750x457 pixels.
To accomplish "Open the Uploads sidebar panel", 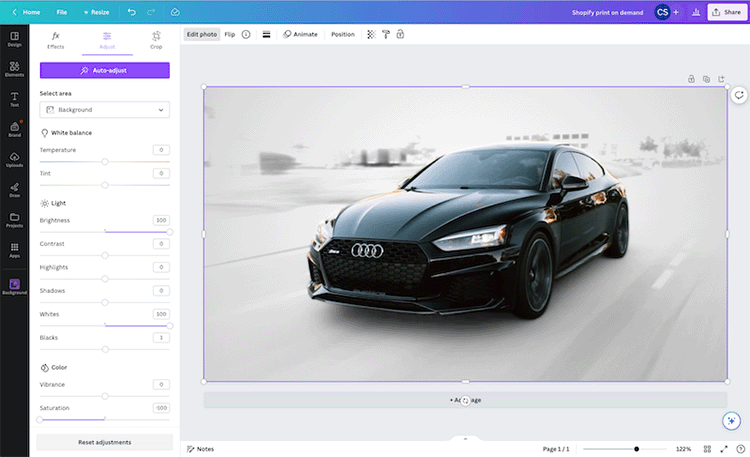I will point(14,160).
